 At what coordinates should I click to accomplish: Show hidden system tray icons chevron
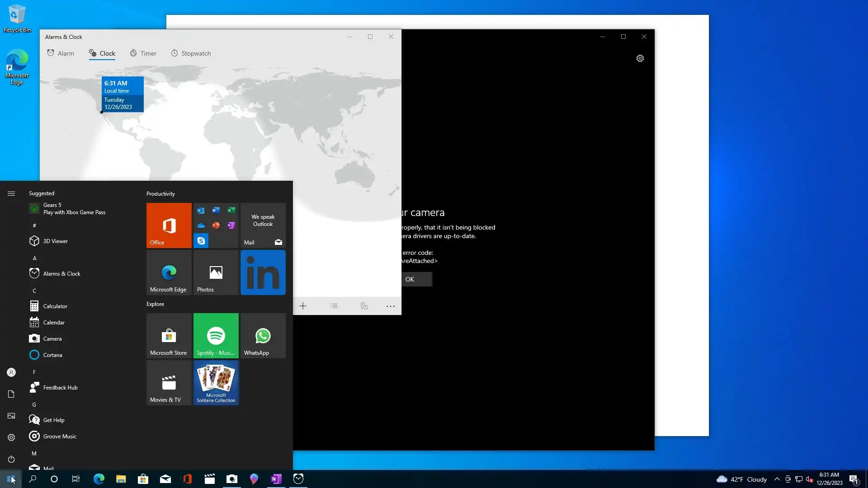click(777, 479)
